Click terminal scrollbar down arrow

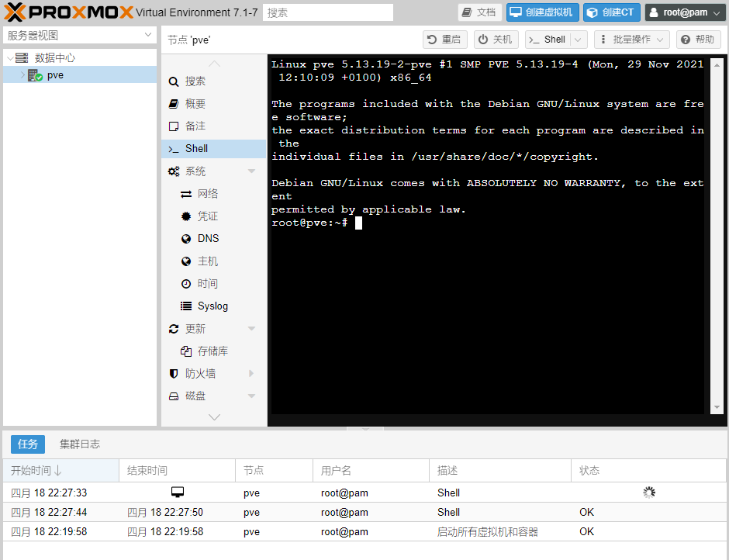point(717,407)
